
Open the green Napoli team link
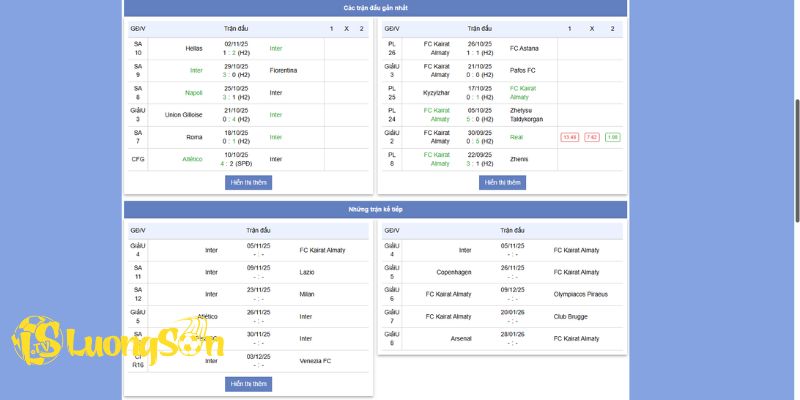194,92
